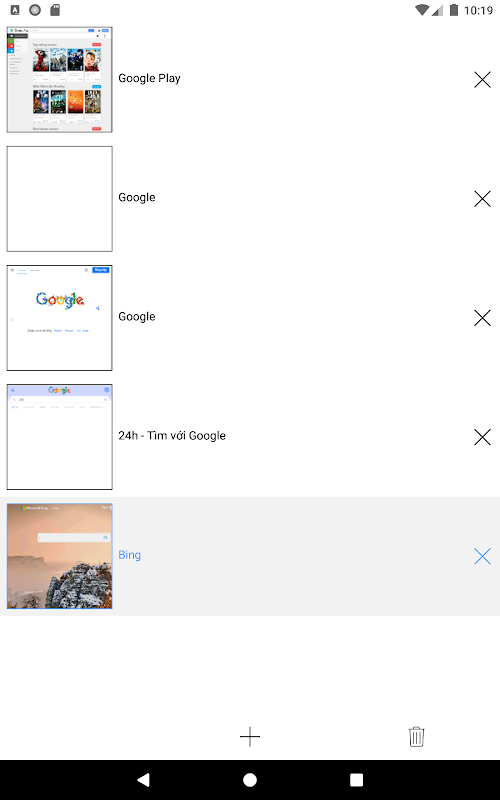Switch to 24h - Tìm với Google title
This screenshot has width=500, height=800.
pos(172,436)
